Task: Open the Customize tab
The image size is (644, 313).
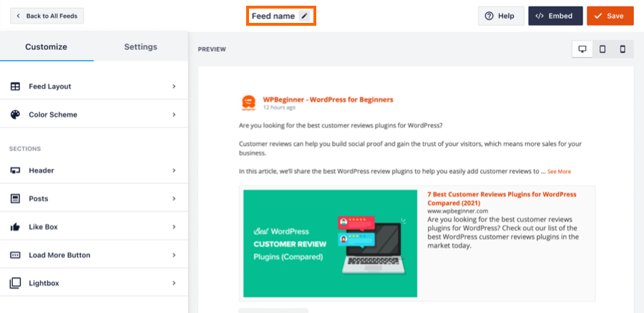Action: tap(46, 47)
